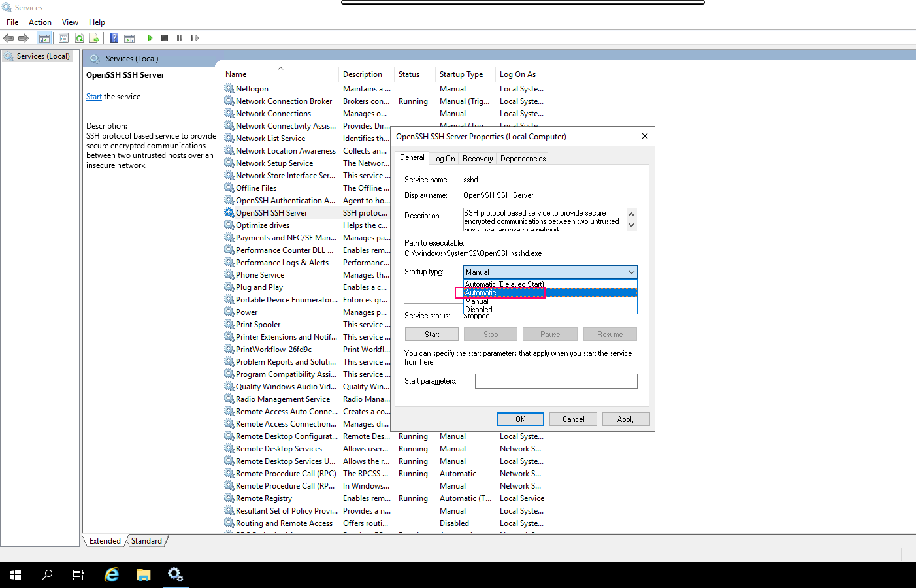Select Network Connection Broker service row

coord(385,101)
